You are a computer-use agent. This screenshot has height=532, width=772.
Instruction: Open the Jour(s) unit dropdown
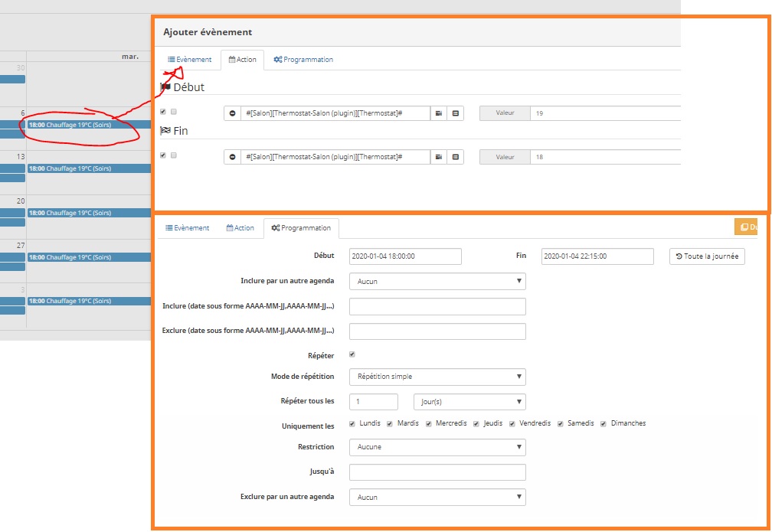point(469,402)
